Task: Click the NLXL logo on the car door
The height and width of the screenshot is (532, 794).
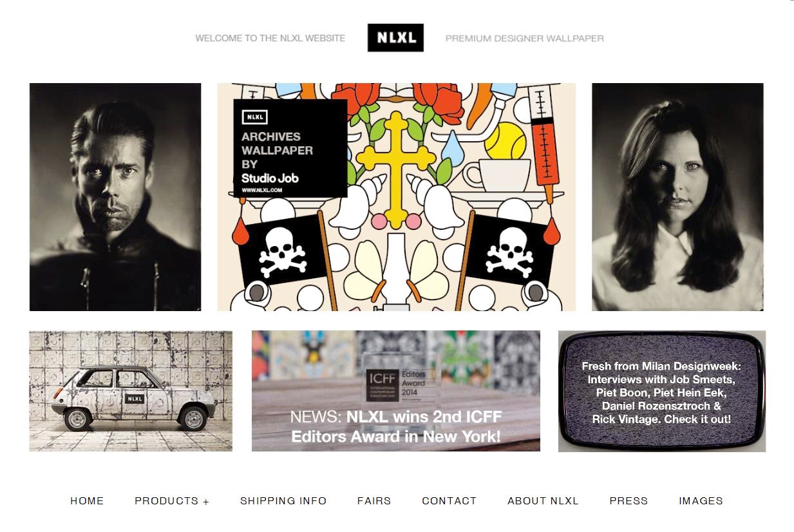Action: (x=135, y=398)
